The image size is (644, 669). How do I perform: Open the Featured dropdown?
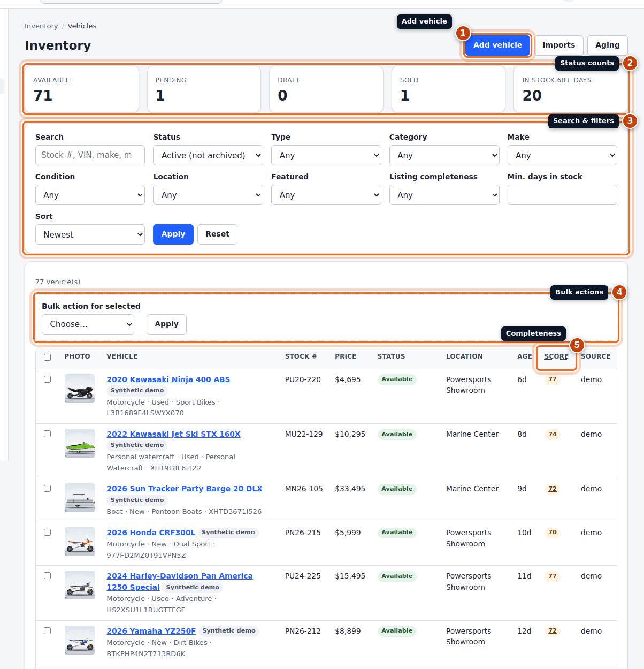pos(326,195)
